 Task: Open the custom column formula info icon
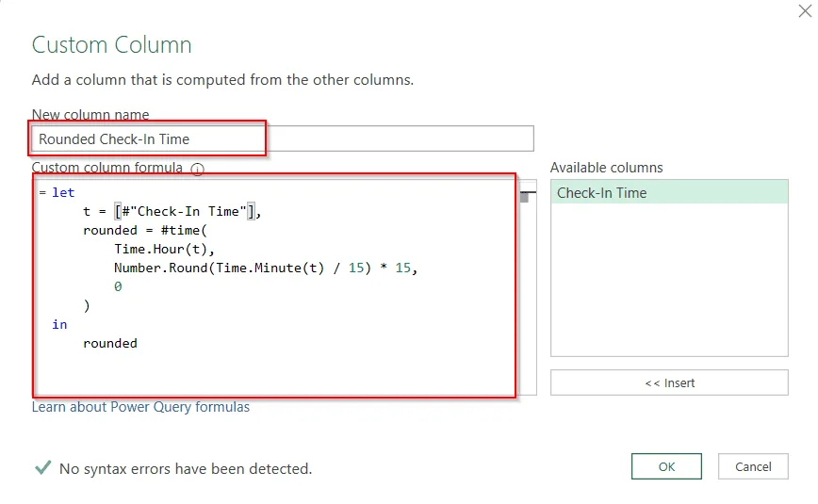coord(197,169)
